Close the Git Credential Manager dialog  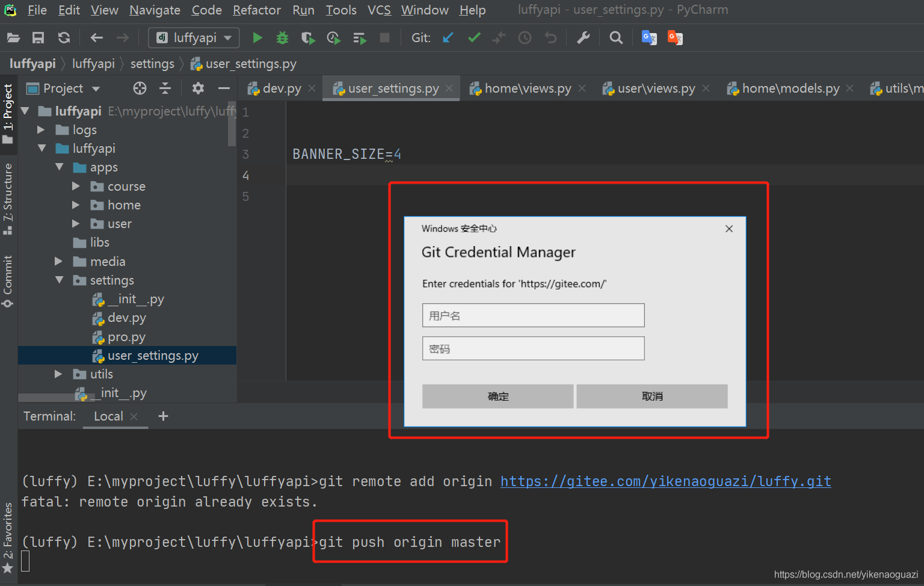point(729,229)
